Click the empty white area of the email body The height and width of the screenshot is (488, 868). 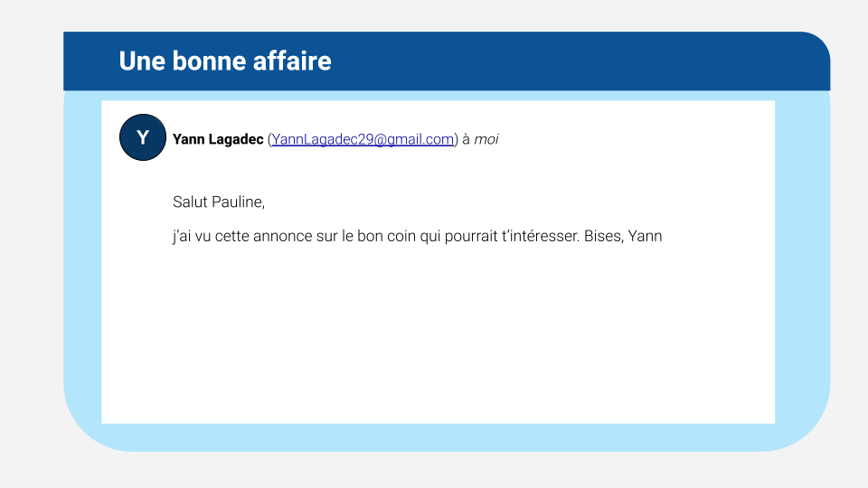click(434, 343)
